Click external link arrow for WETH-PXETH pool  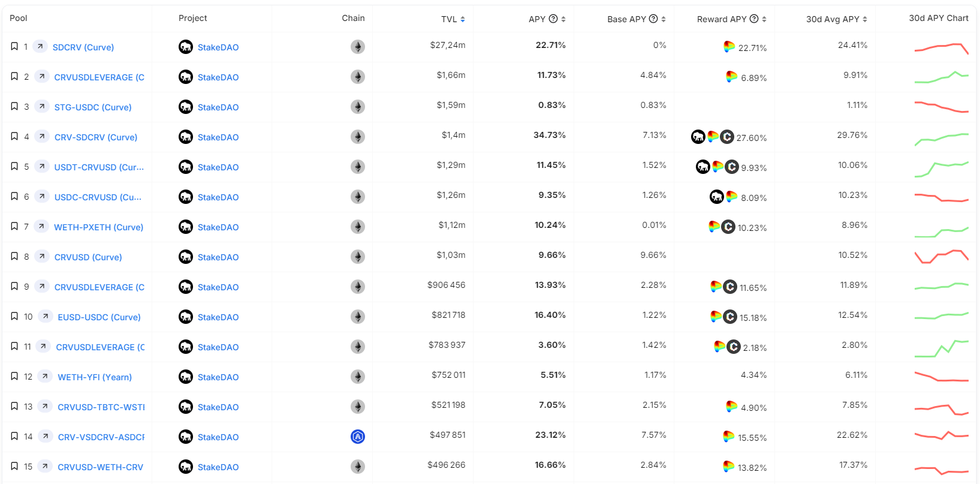[41, 227]
